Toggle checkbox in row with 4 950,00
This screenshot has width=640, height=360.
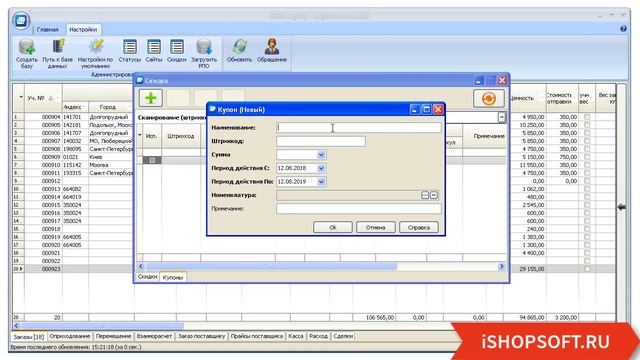click(587, 117)
